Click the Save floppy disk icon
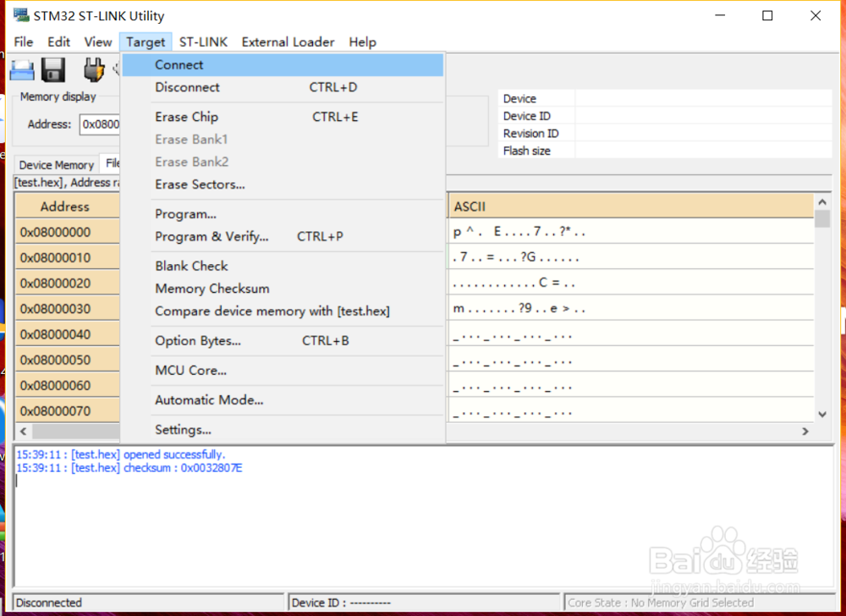Viewport: 846px width, 616px height. (53, 70)
